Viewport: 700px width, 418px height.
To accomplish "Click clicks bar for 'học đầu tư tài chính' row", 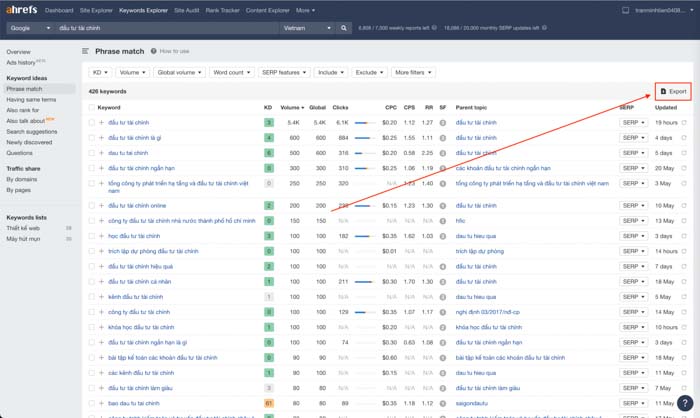I will click(365, 236).
